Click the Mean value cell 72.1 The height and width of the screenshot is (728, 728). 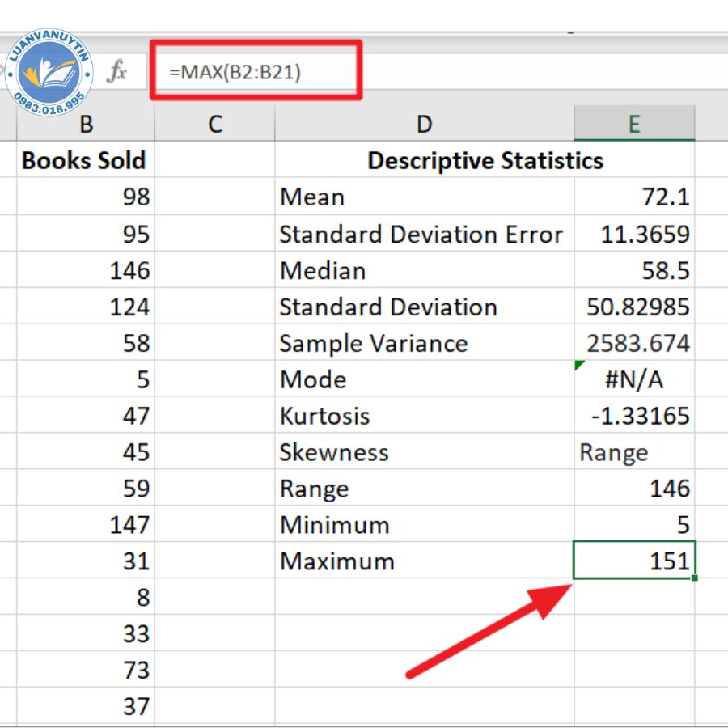[634, 197]
